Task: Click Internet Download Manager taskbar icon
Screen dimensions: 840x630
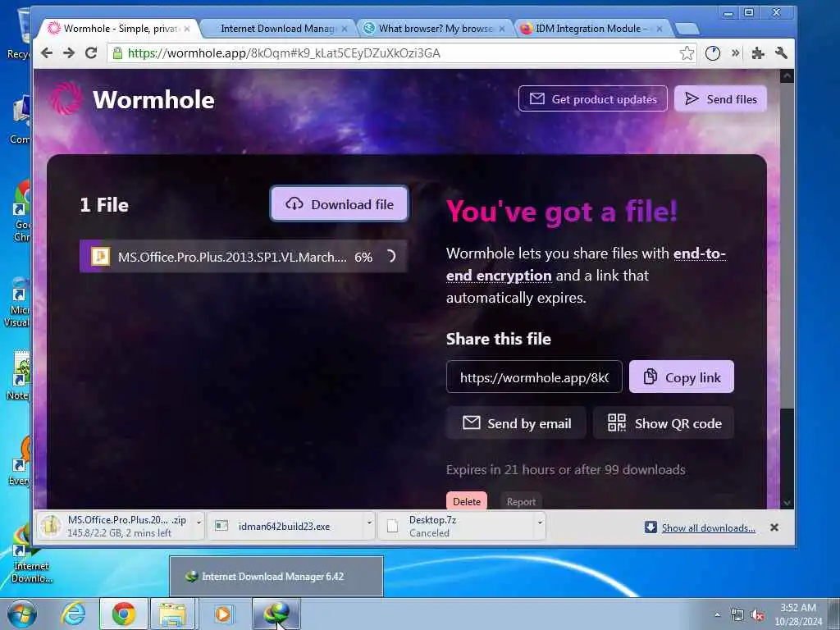Action: (276, 614)
